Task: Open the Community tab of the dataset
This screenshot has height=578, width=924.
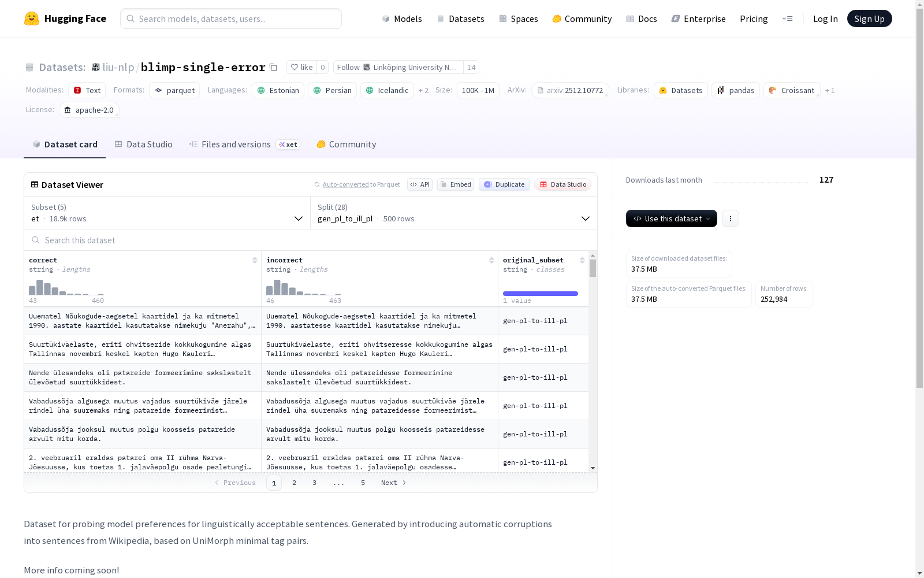Action: pos(346,144)
